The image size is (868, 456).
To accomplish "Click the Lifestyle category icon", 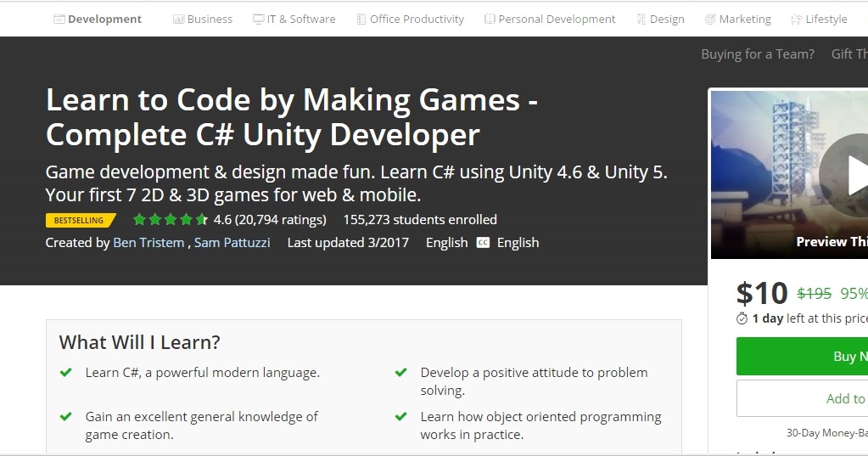I will pos(796,20).
